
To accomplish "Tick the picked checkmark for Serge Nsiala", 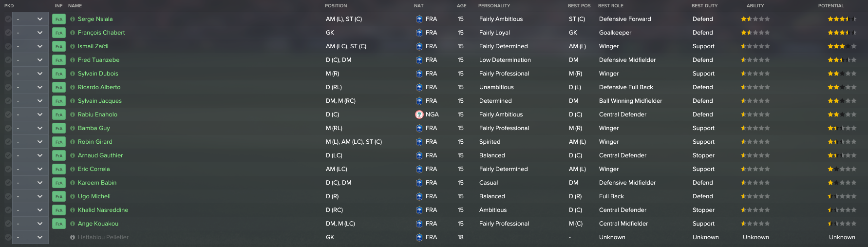I will pyautogui.click(x=8, y=19).
